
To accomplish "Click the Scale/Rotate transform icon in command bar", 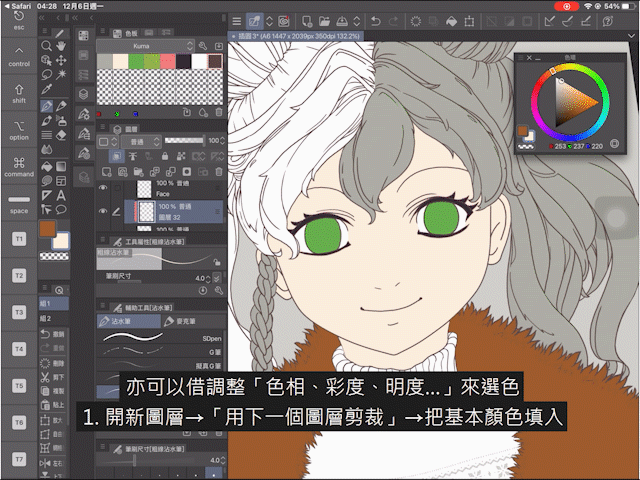I will (469, 21).
